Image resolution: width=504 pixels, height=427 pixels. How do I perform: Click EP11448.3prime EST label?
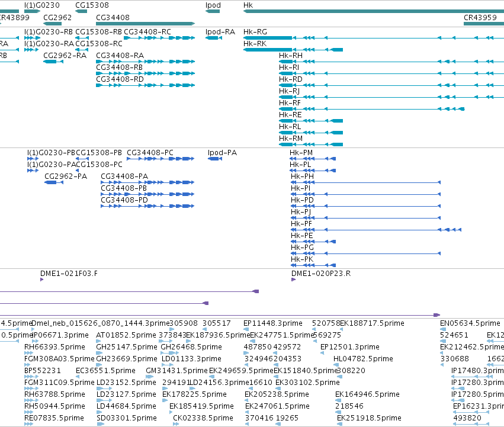pyautogui.click(x=273, y=323)
